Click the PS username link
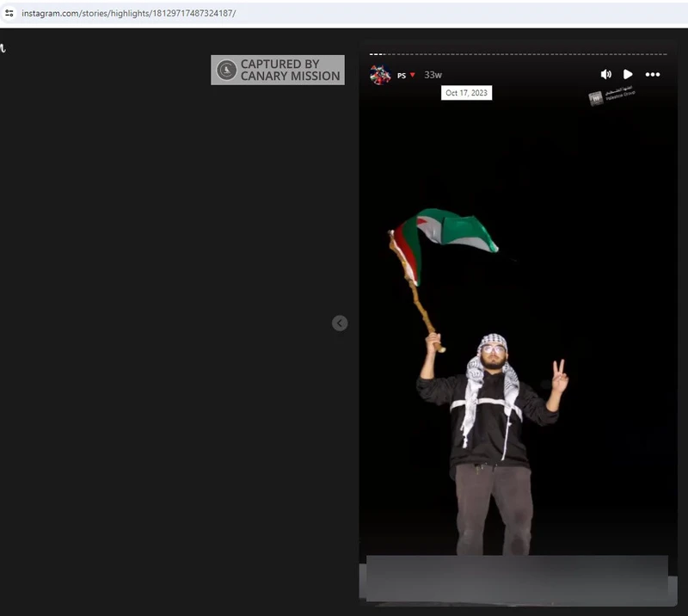Screen dimensions: 688x616 (x=402, y=76)
